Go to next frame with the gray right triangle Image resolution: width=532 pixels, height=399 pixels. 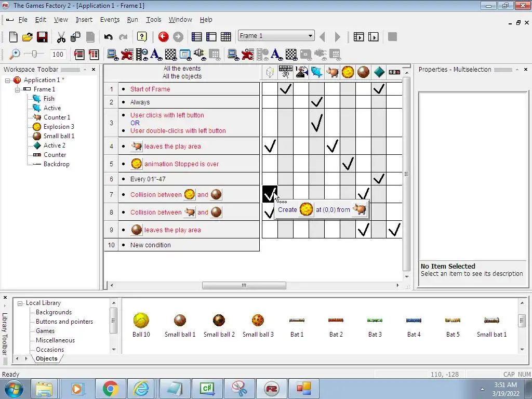coord(337,37)
